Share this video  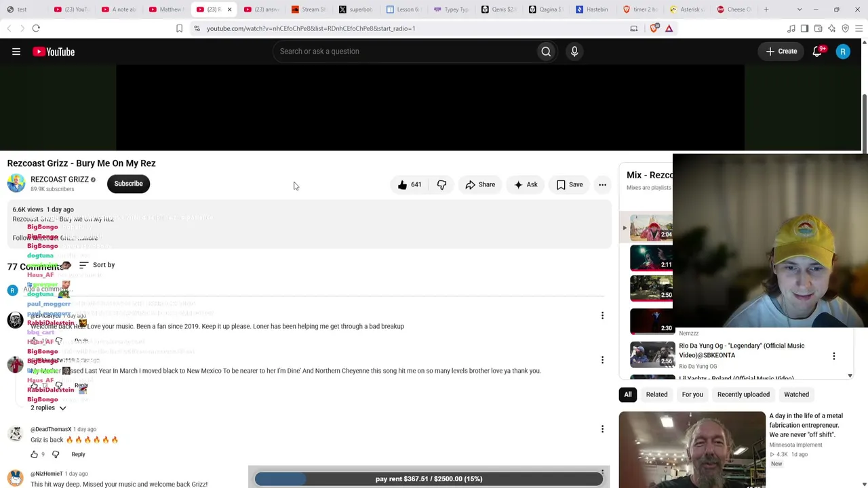(480, 184)
